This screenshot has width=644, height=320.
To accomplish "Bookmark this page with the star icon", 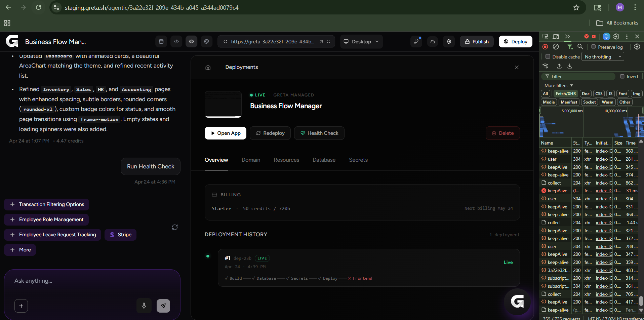I will (x=576, y=7).
